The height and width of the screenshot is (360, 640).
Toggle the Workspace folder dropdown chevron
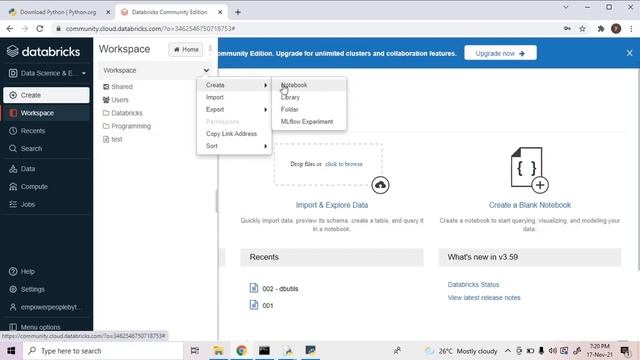pos(207,70)
